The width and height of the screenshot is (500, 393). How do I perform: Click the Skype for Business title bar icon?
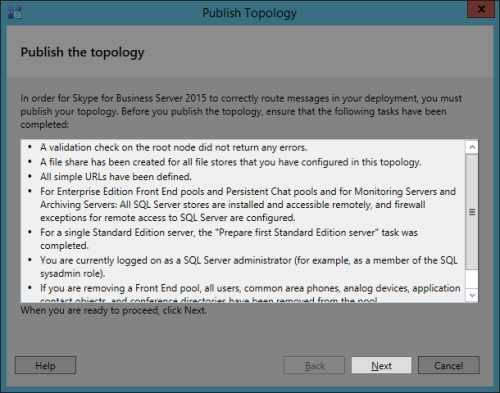15,12
